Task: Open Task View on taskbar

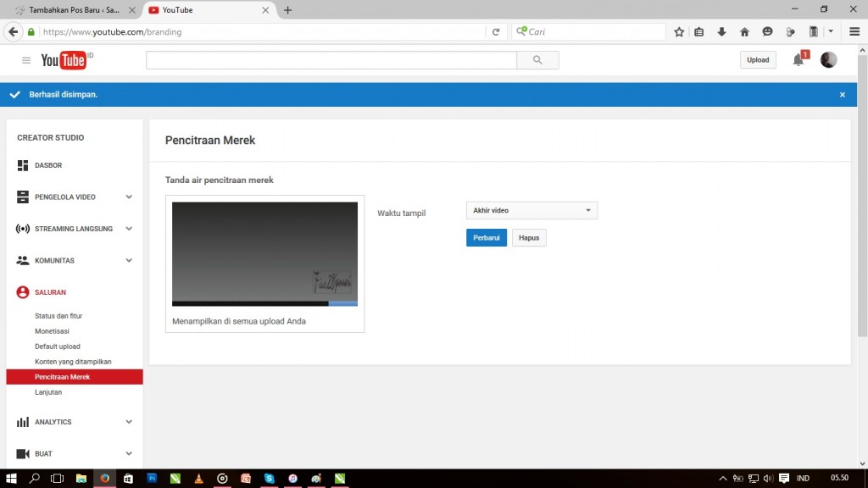Action: [57, 479]
